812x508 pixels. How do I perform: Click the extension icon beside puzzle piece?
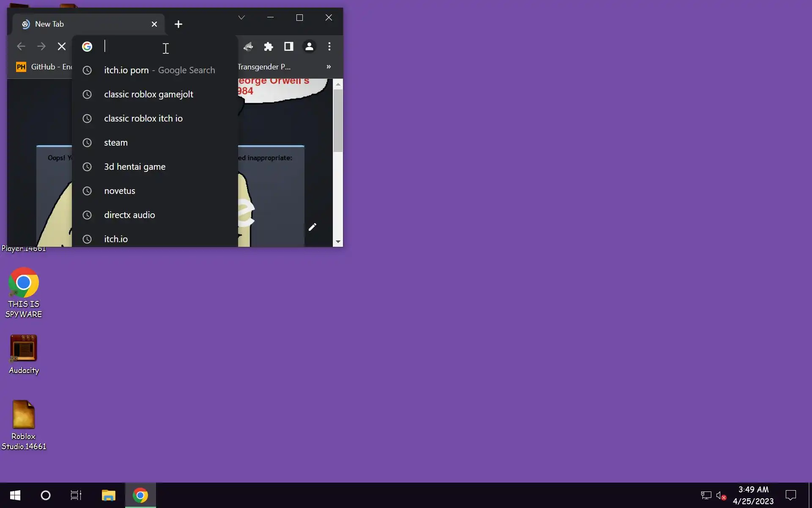click(x=248, y=47)
